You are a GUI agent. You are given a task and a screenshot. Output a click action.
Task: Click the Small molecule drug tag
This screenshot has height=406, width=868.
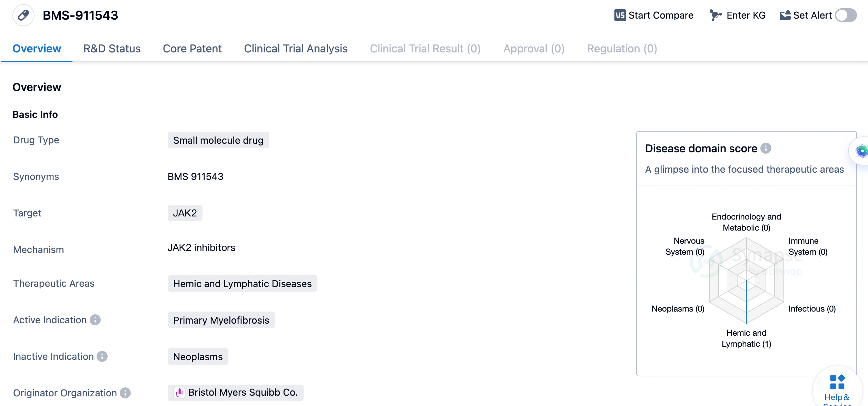pos(218,140)
